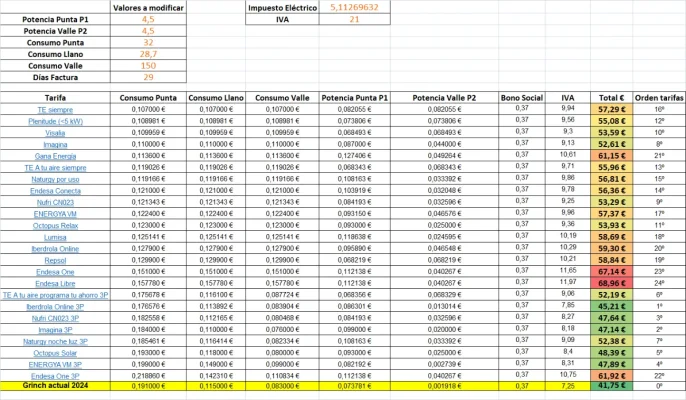Open the Endesa Conecta link
686x400 pixels.
[55, 191]
